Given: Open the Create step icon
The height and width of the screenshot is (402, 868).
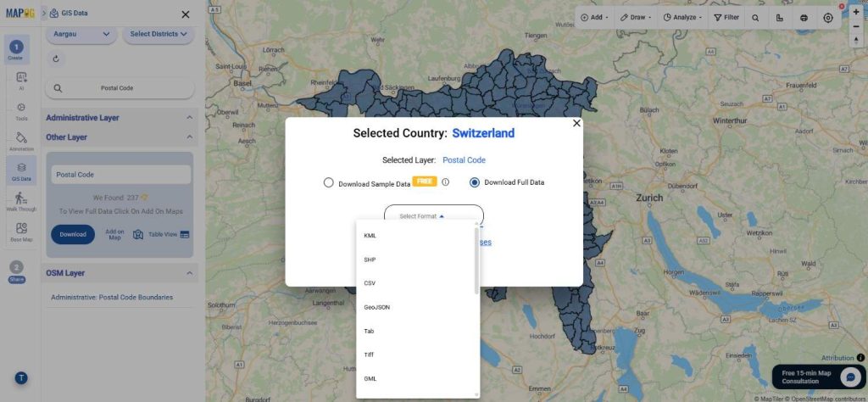Looking at the screenshot, I should [x=16, y=48].
